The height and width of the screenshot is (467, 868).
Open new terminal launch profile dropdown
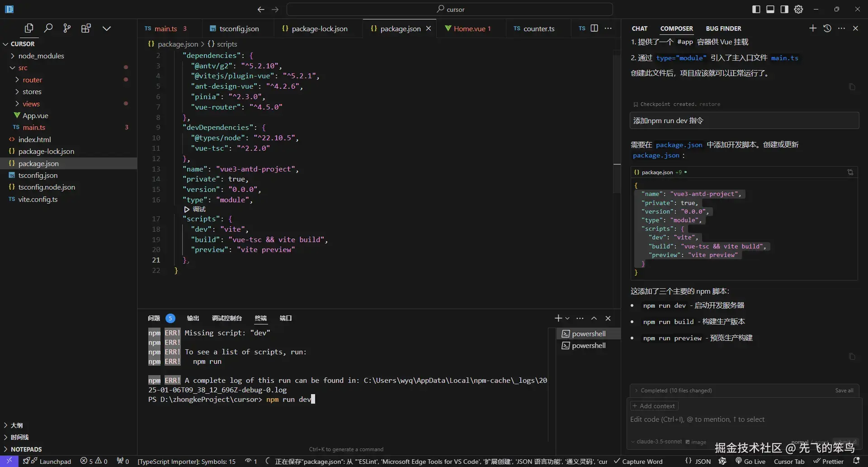[567, 318]
